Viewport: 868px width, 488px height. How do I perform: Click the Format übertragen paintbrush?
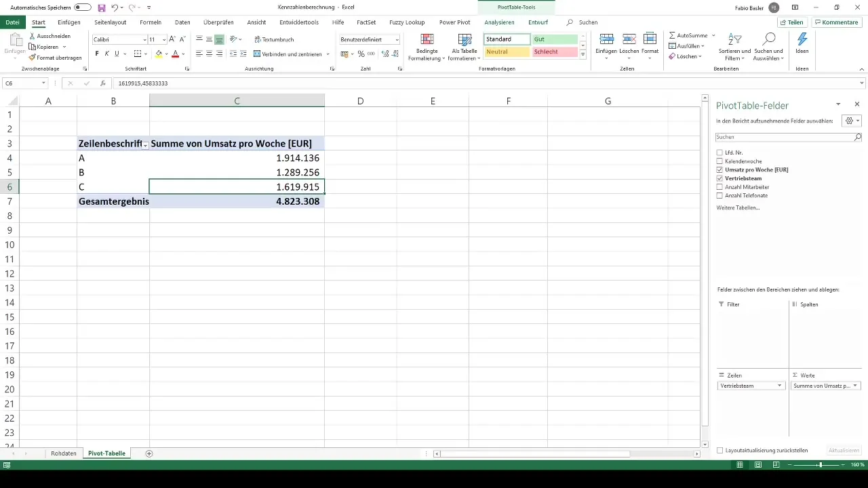click(x=33, y=58)
